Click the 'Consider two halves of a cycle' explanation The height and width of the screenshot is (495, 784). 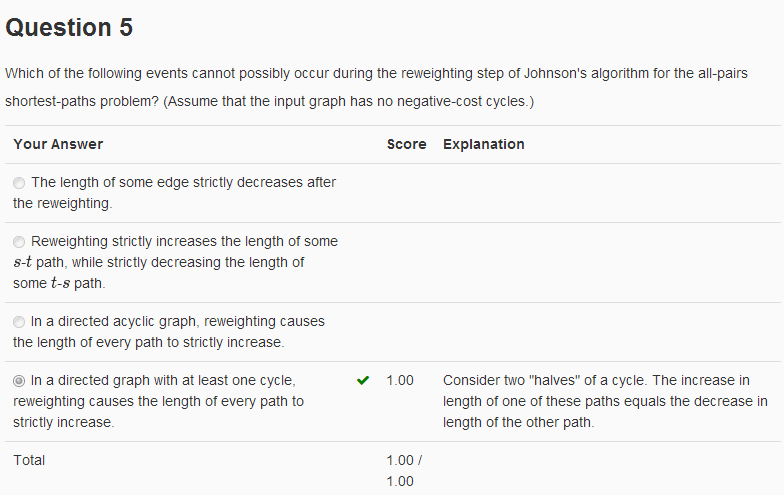(605, 401)
